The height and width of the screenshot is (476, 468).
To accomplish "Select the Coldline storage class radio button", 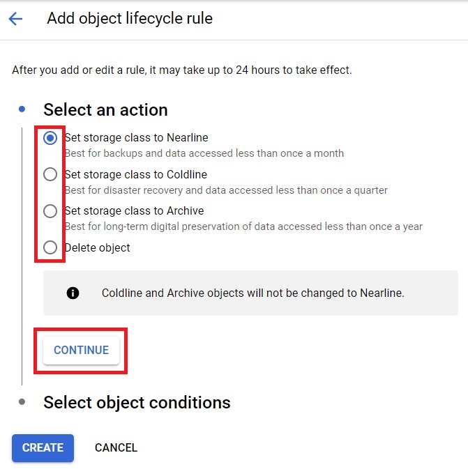I will [x=50, y=174].
